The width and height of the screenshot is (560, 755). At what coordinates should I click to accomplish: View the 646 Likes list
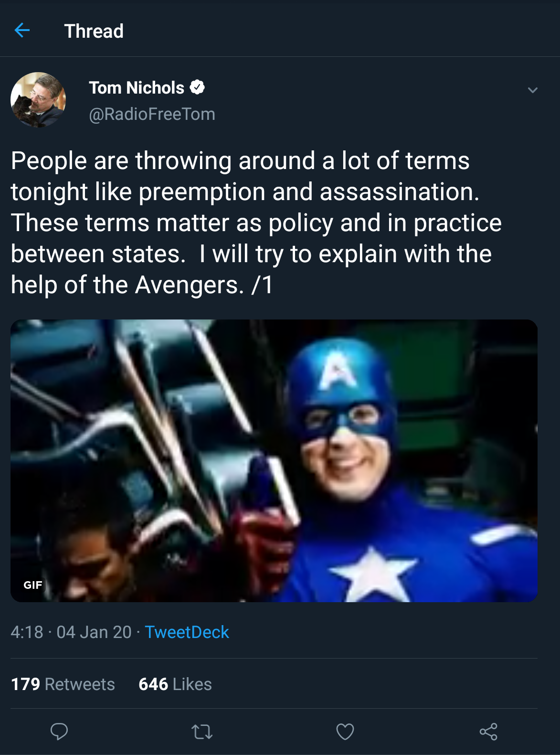coord(175,684)
